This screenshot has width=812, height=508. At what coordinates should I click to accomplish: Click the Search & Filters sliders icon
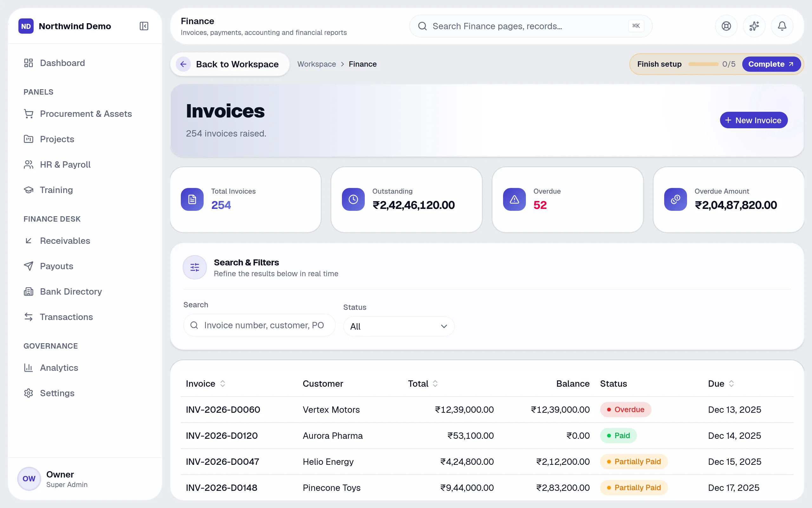coord(195,267)
